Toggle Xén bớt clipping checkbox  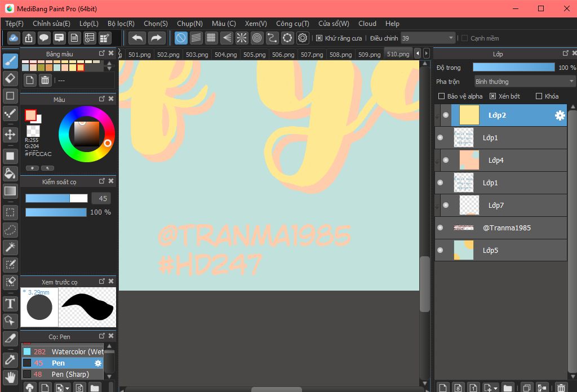[492, 96]
